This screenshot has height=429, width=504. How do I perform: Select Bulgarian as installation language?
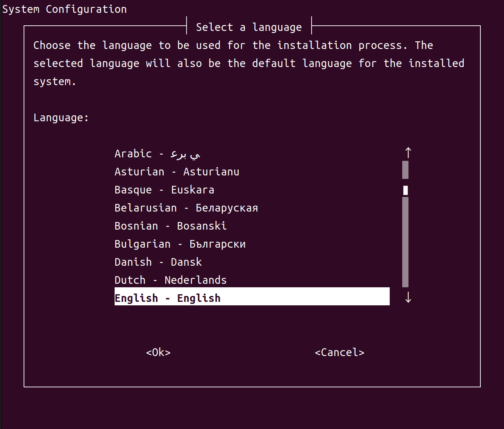point(180,244)
